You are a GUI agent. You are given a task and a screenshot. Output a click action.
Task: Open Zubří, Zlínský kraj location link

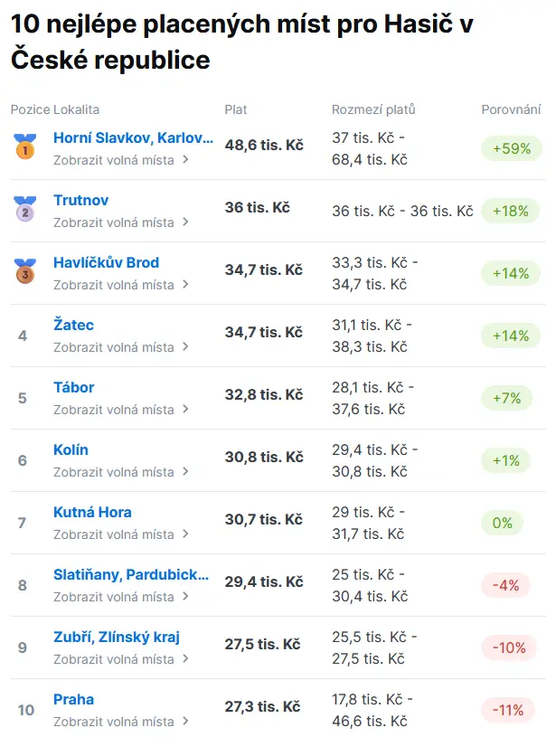pos(117,637)
